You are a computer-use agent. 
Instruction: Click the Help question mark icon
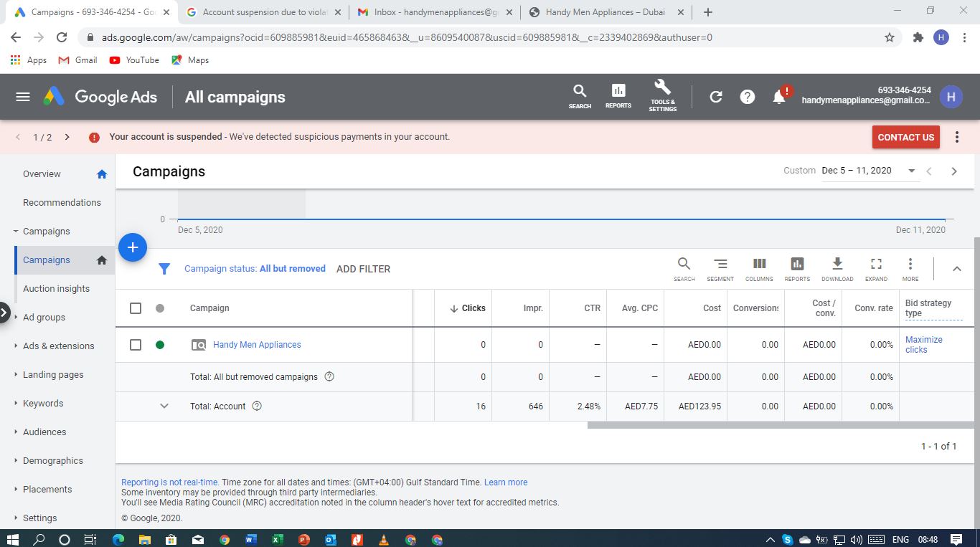click(747, 97)
